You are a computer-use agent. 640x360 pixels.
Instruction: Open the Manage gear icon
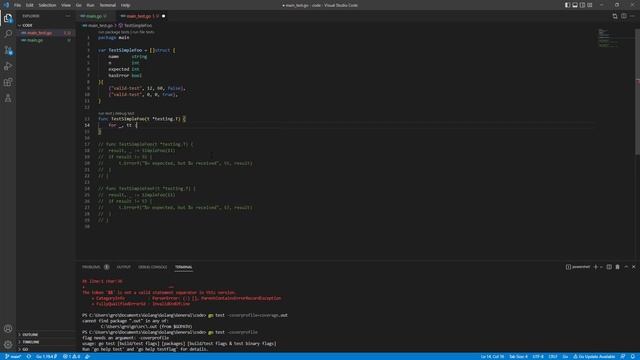click(x=8, y=344)
